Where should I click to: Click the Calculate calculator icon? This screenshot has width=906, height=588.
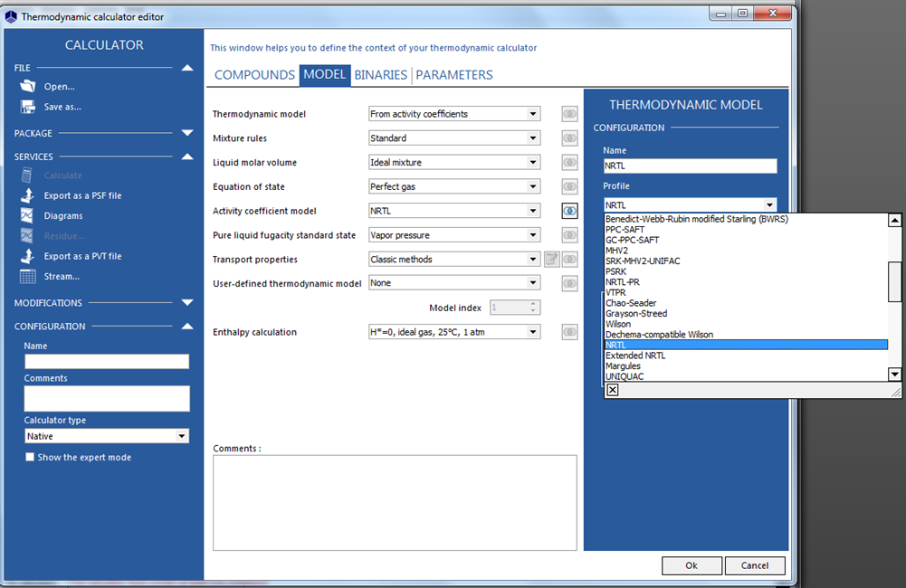(x=27, y=175)
